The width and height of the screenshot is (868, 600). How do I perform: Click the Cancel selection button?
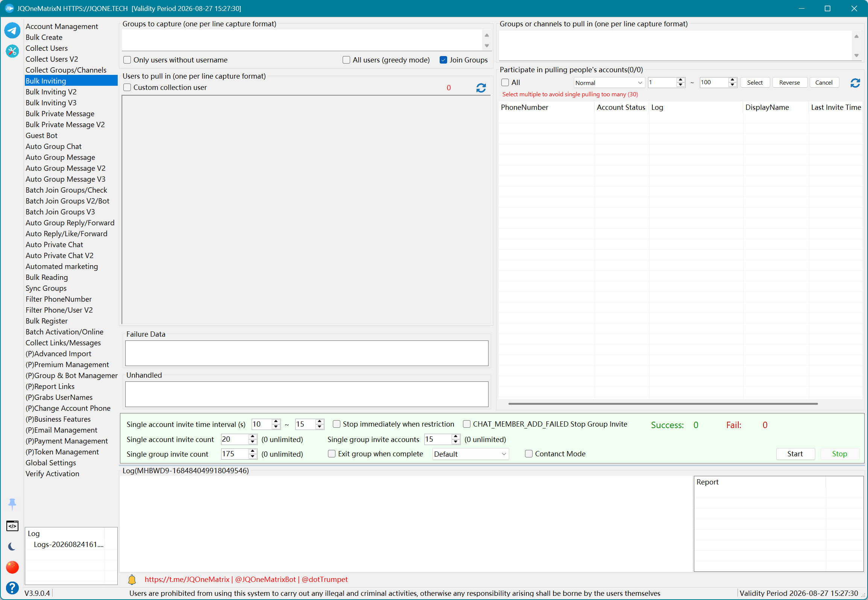(x=824, y=82)
